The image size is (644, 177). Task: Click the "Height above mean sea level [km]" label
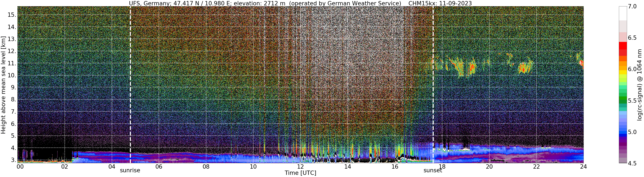[x=3, y=85]
